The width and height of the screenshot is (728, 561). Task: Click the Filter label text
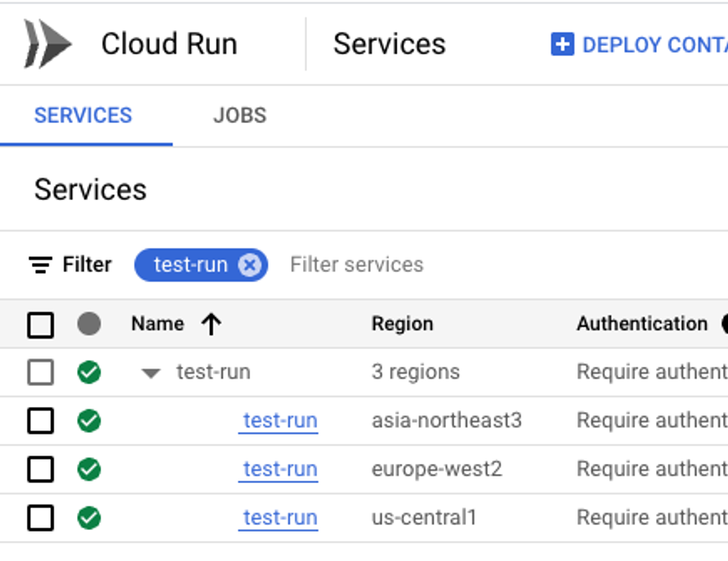pyautogui.click(x=87, y=265)
